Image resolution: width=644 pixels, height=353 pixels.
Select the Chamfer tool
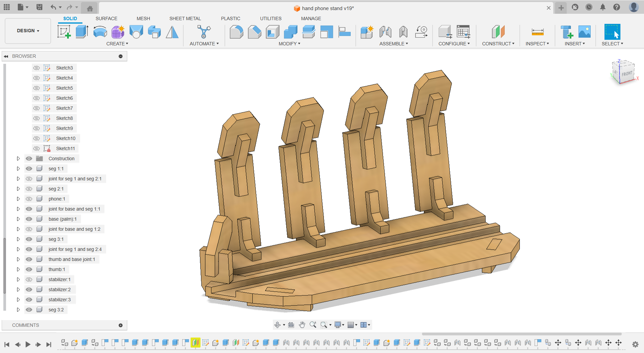(254, 32)
